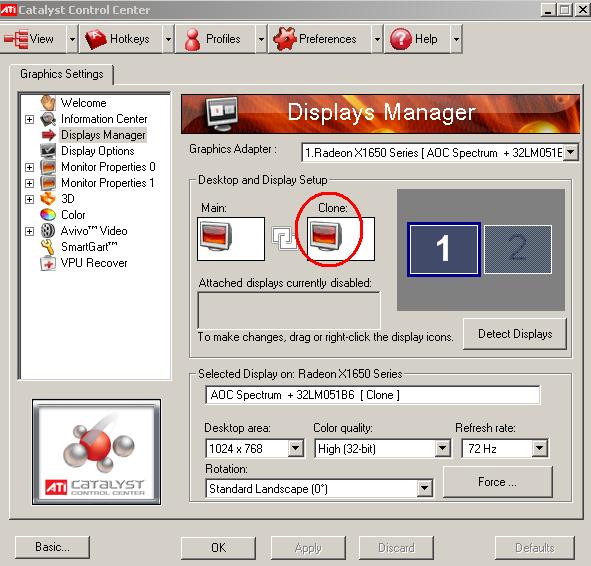Expand the Avivo Video tree node
The image size is (591, 566).
click(x=29, y=231)
